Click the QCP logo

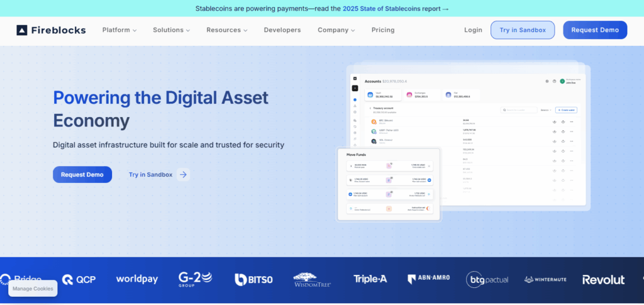pos(79,280)
